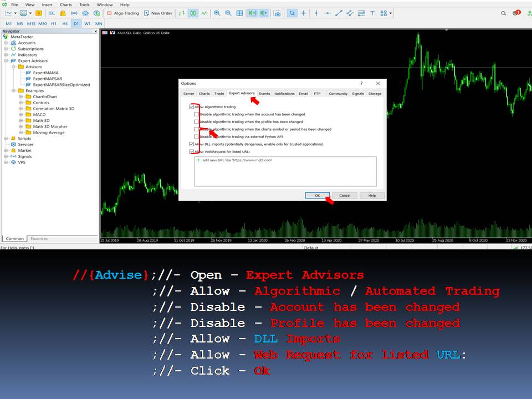The height and width of the screenshot is (399, 532).
Task: Select the H4 timeframe button
Action: tap(65, 23)
